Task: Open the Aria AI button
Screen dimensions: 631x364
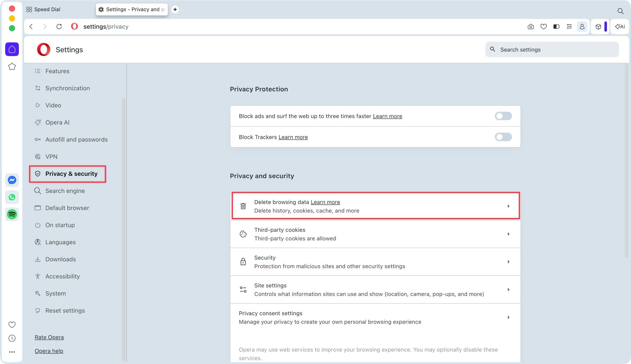Action: click(x=620, y=26)
